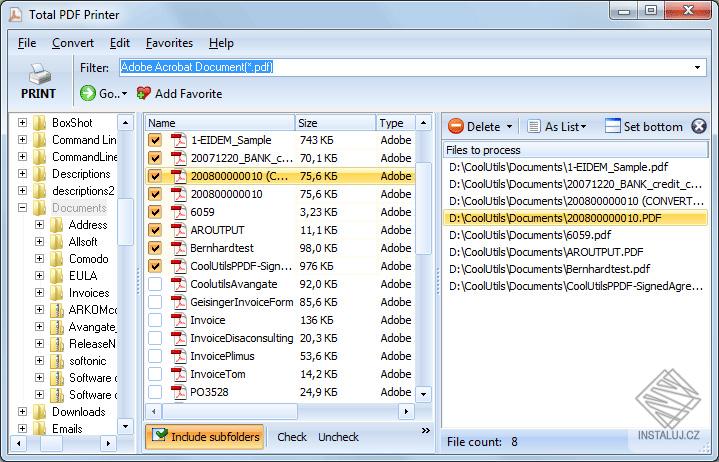Check the InvoiceTom file checkbox
Screen dimensions: 719x462
(x=155, y=374)
